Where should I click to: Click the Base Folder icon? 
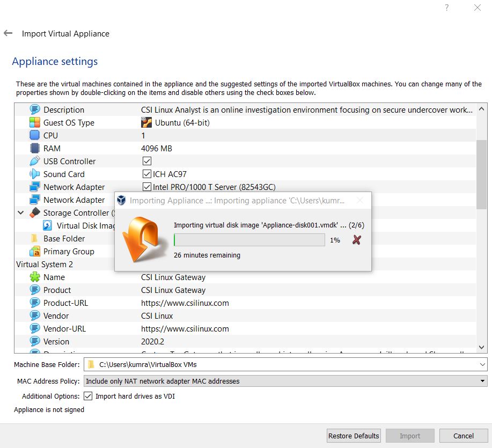tap(34, 238)
